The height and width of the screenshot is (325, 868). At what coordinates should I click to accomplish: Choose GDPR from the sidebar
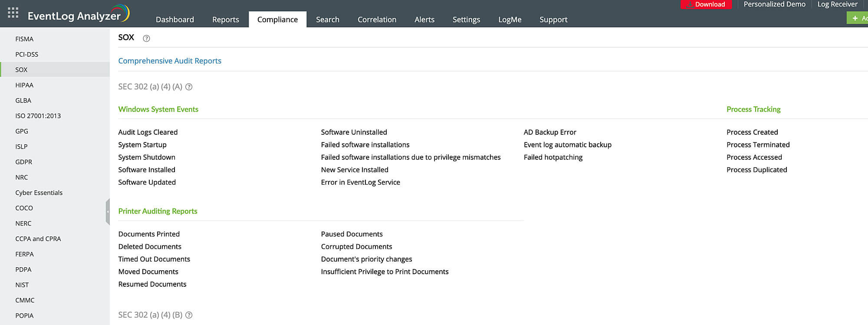click(24, 162)
